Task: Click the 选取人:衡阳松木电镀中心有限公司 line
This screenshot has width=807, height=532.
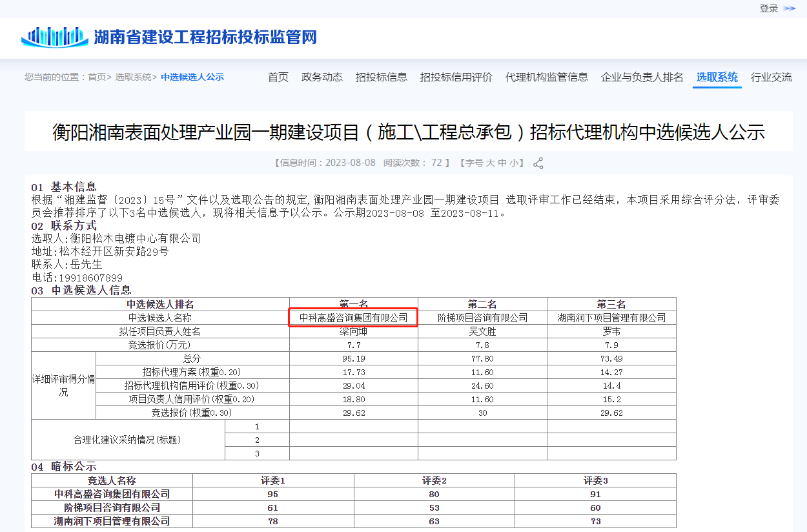Action: [x=116, y=239]
